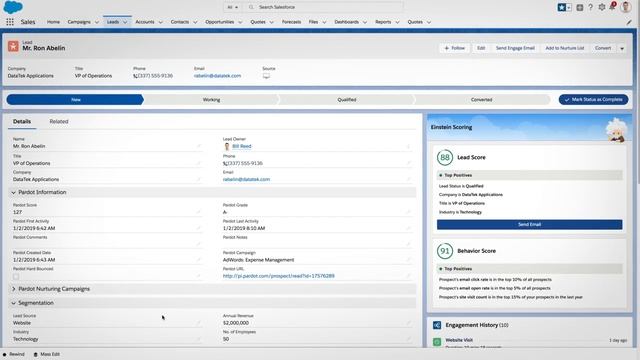This screenshot has height=360, width=640.
Task: Click the Follow button
Action: 454,48
